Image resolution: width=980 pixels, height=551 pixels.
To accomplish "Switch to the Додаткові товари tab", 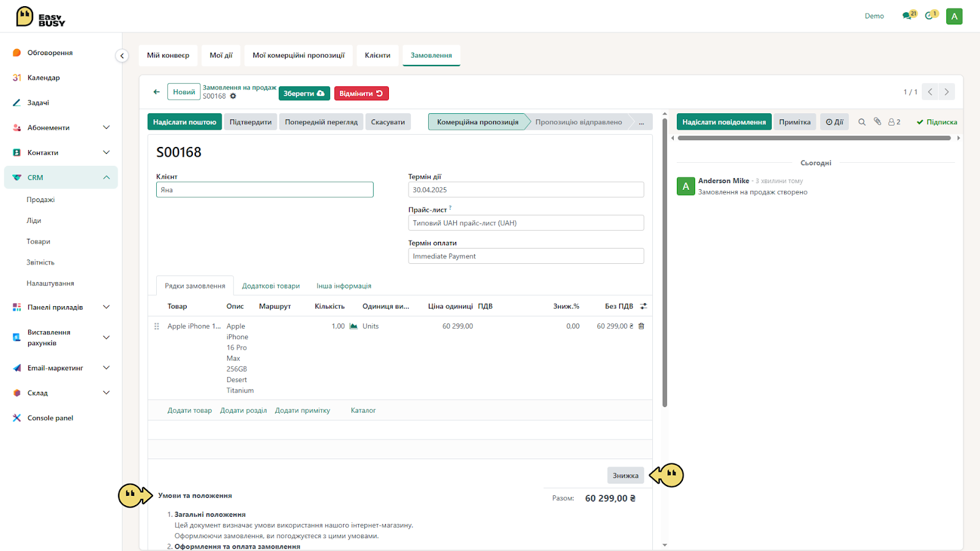I will click(271, 286).
